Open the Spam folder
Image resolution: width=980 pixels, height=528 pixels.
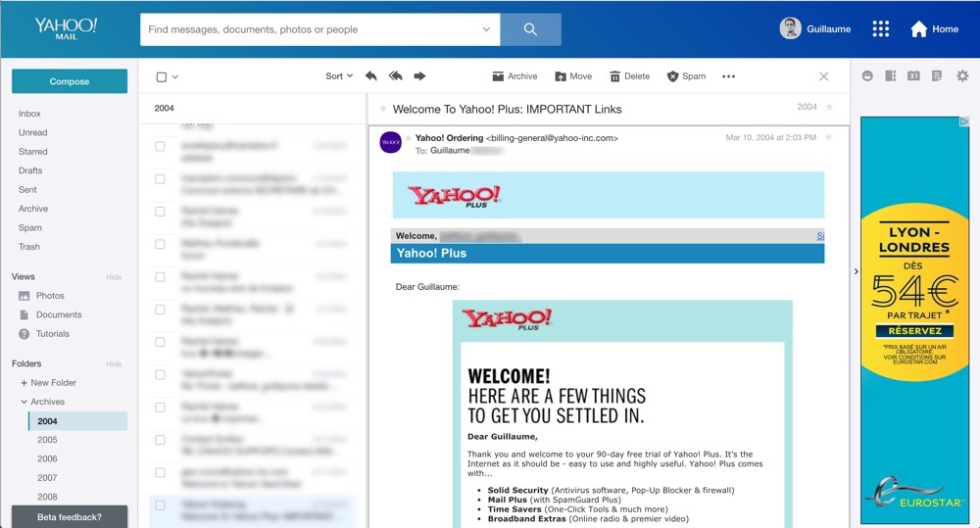(30, 227)
